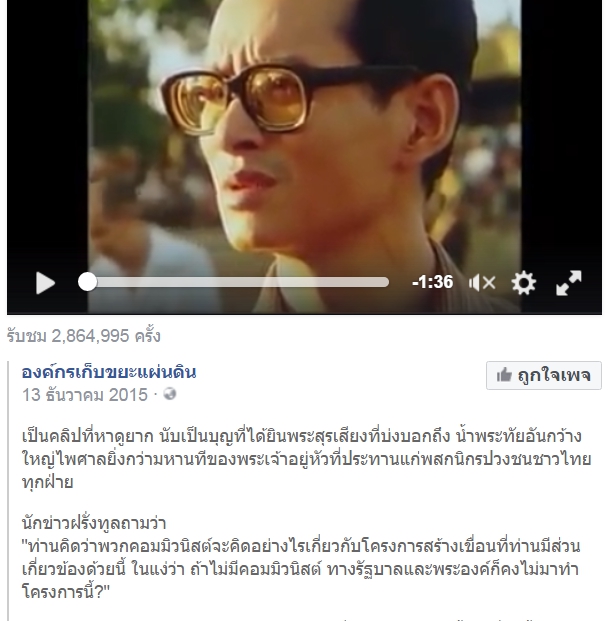Click the -1:36 remaining time display
Image resolution: width=614 pixels, height=621 pixels.
433,282
